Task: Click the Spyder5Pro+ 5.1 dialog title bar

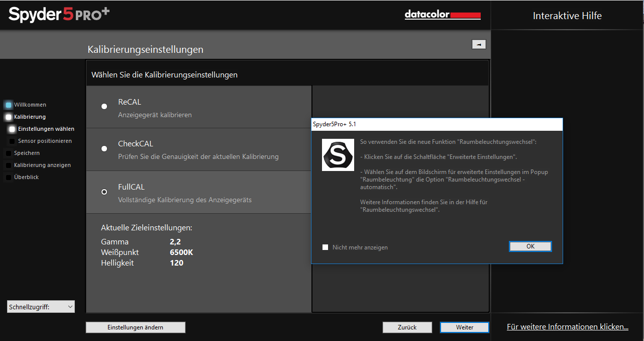Action: (x=437, y=124)
